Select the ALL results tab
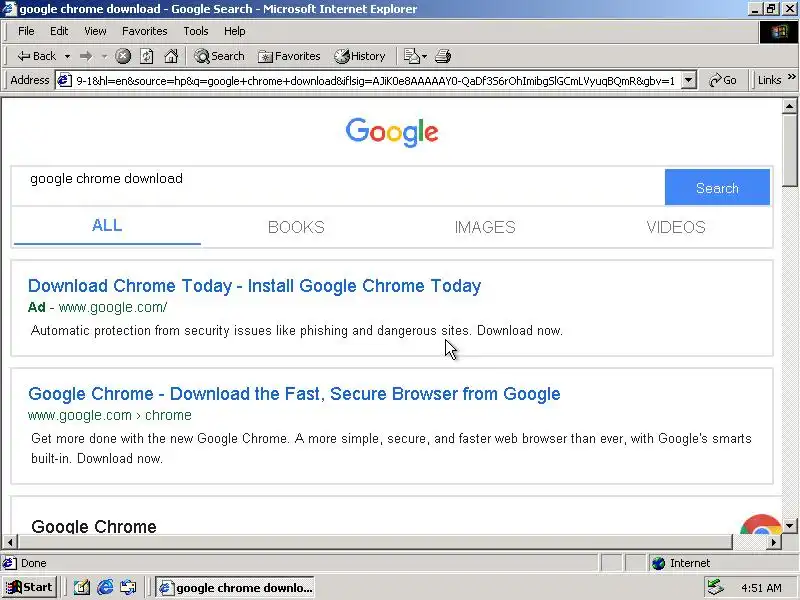 (x=107, y=226)
